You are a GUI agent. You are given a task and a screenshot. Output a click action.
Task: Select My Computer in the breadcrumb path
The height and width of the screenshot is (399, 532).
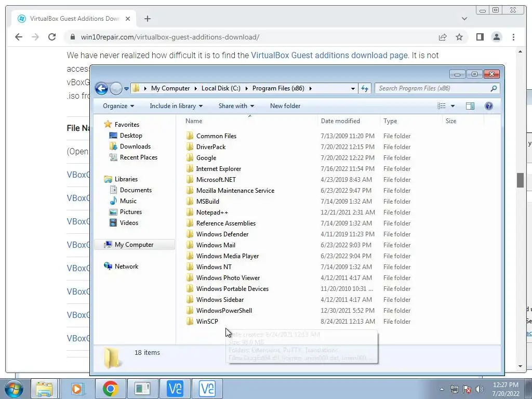coord(170,88)
